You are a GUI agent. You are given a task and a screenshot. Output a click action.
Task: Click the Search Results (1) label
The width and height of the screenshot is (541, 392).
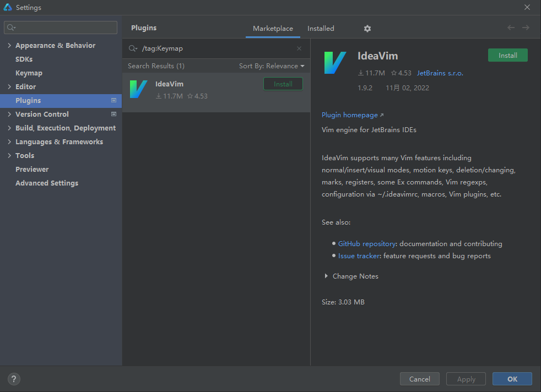point(156,66)
